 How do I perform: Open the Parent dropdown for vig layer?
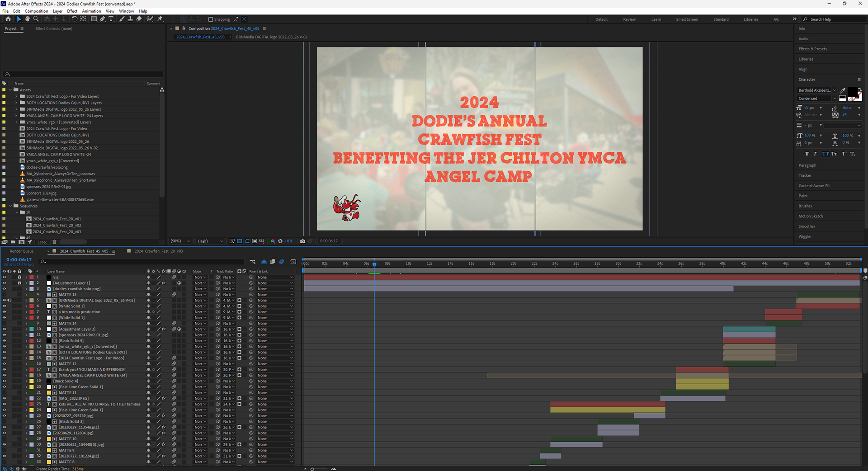[x=275, y=277]
